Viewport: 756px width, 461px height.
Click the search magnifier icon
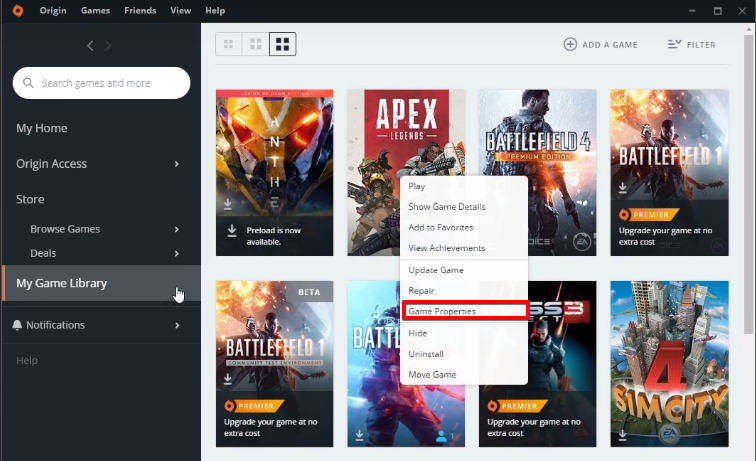coord(28,83)
